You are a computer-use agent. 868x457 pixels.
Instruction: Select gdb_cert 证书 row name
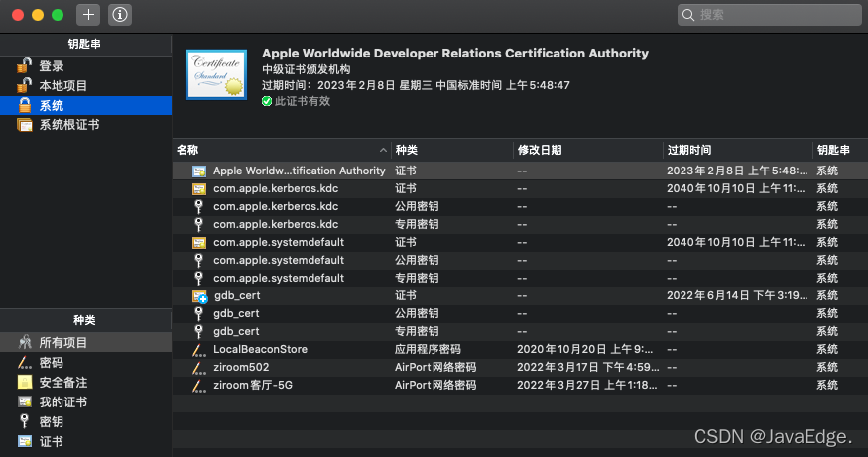237,296
